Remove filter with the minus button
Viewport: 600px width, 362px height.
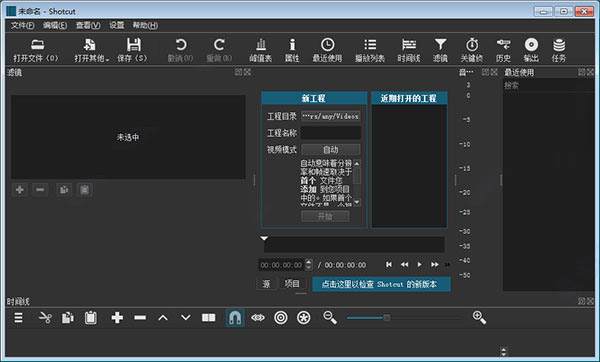pos(40,189)
